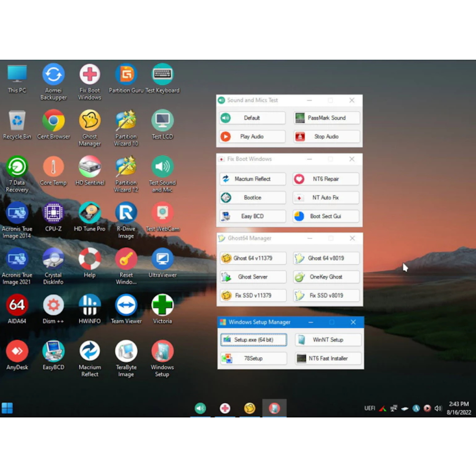Open Core Temp desktop icon
The height and width of the screenshot is (476, 476).
tap(53, 170)
